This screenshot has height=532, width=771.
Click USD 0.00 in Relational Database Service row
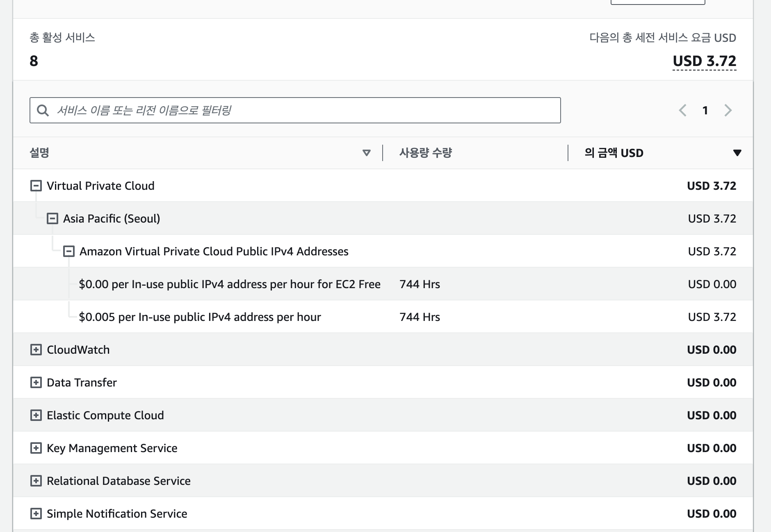pos(712,481)
